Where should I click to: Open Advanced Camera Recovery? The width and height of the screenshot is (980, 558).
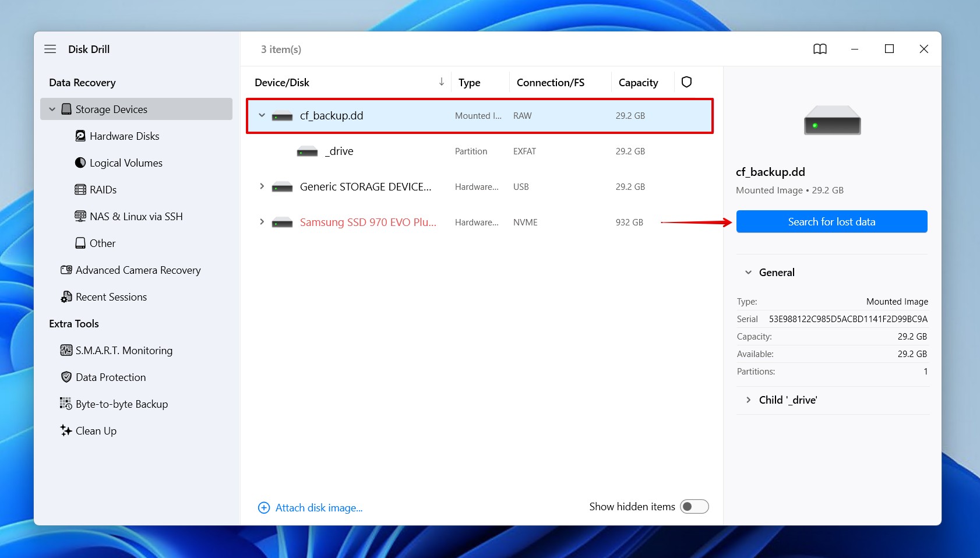click(x=138, y=270)
